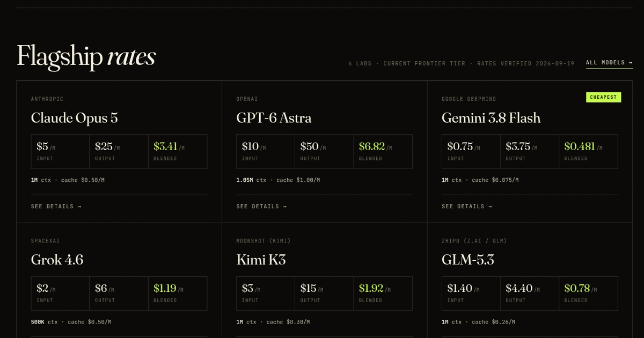644x338 pixels.
Task: Select Kimi K3 $1.92 blended rate
Action: click(x=383, y=293)
